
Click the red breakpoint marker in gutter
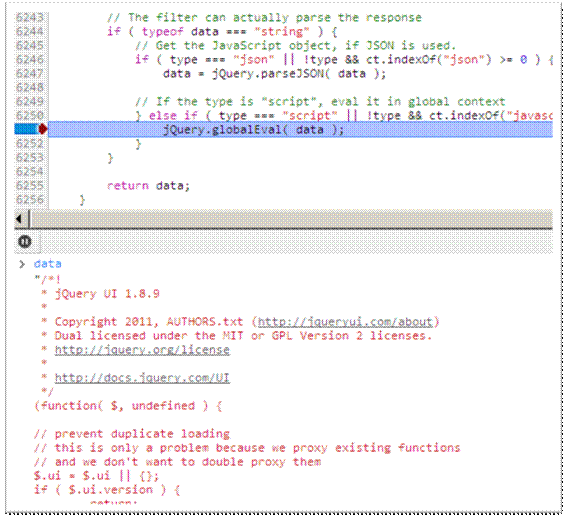coord(42,129)
